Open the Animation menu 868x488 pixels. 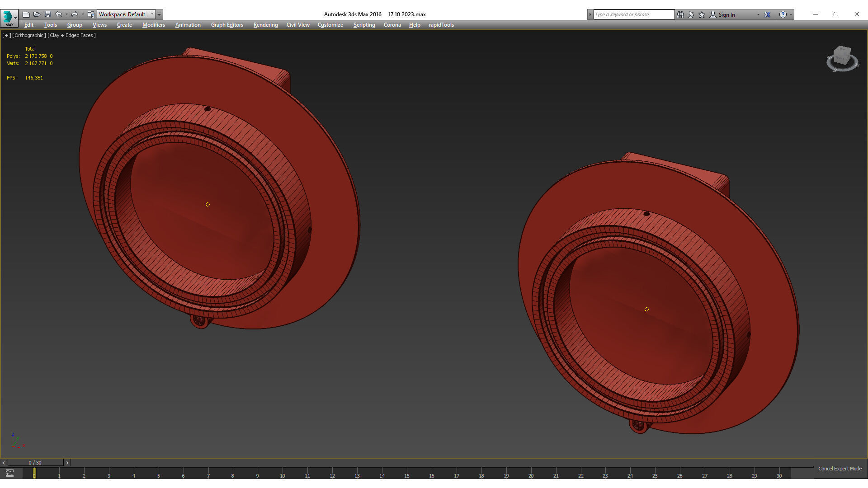pyautogui.click(x=188, y=25)
